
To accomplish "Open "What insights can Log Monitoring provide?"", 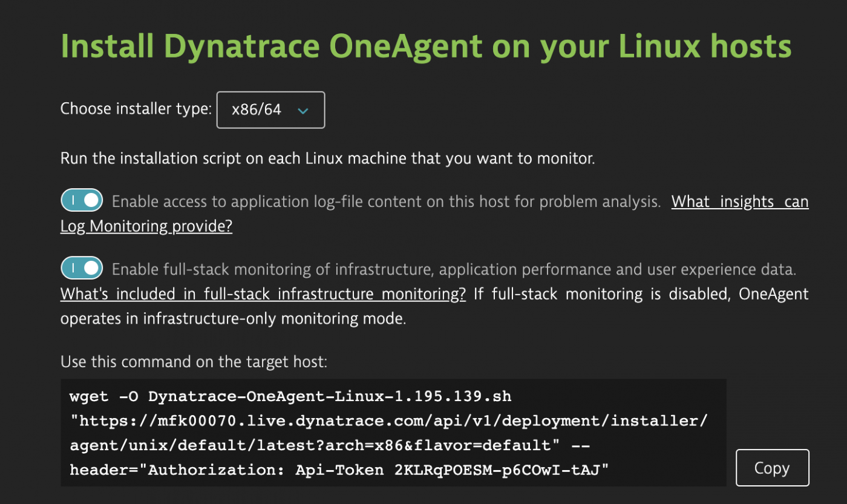I will 739,201.
